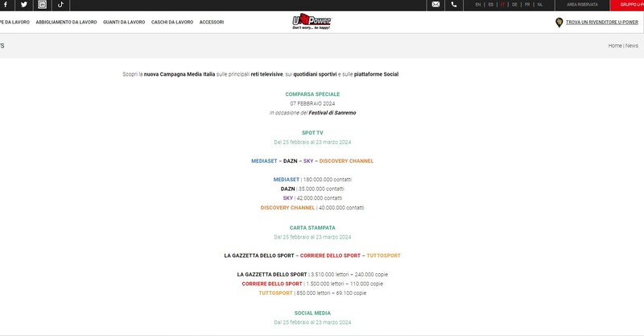Open the Facebook social icon
The width and height of the screenshot is (644, 336).
click(x=6, y=5)
